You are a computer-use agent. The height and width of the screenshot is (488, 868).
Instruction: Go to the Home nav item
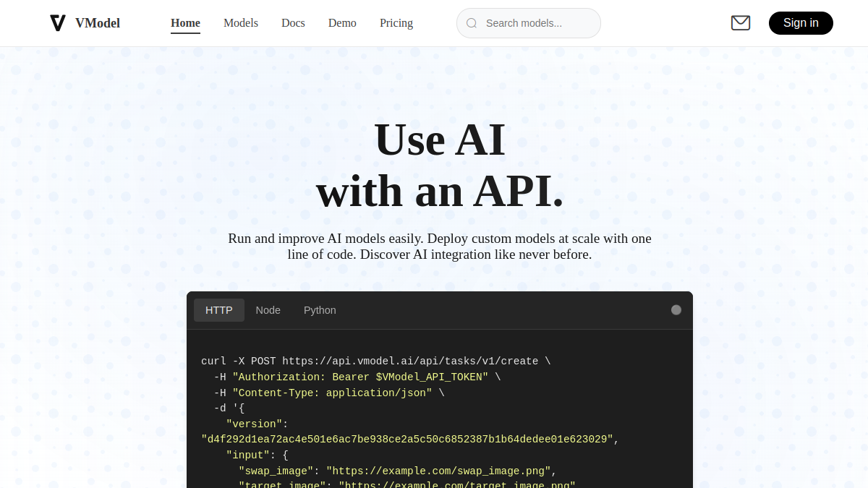click(185, 23)
